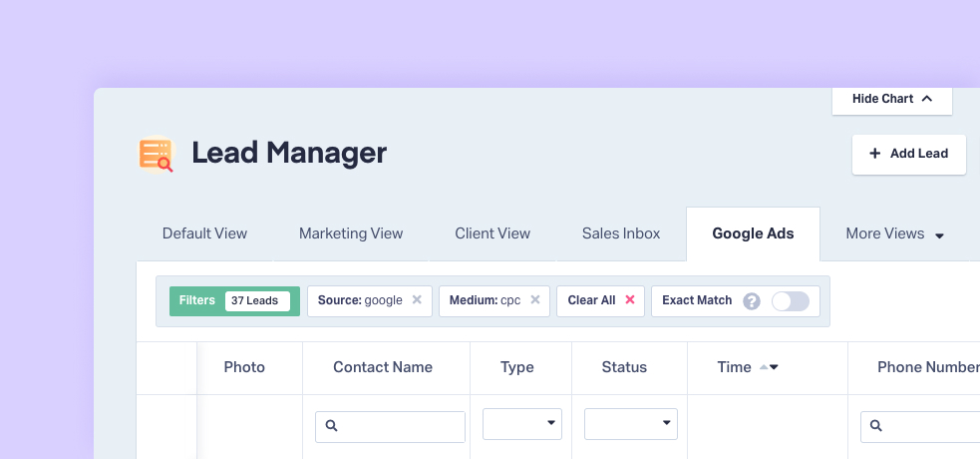Screen dimensions: 980x459
Task: Click the Photo column header
Action: (x=244, y=367)
